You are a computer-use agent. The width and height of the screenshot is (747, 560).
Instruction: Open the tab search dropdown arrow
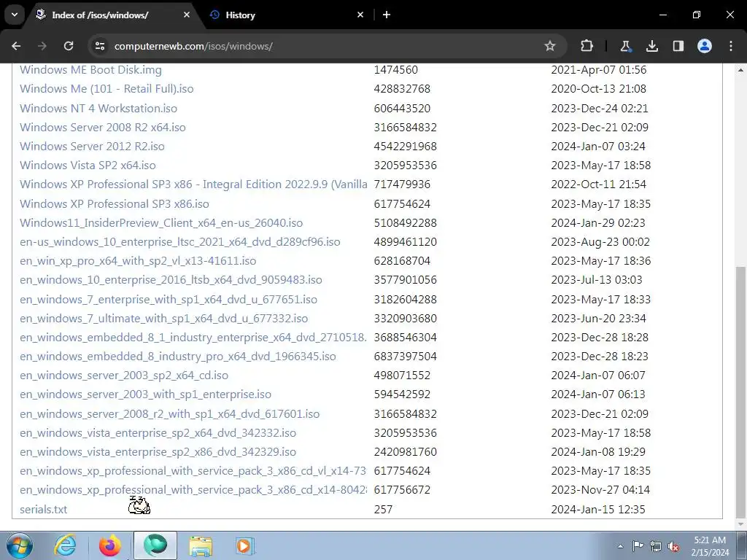tap(15, 15)
